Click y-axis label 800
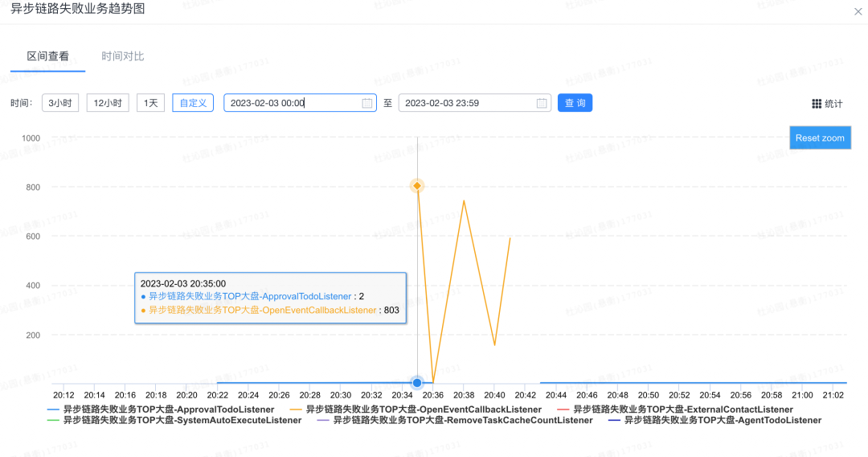The height and width of the screenshot is (457, 868). (33, 187)
